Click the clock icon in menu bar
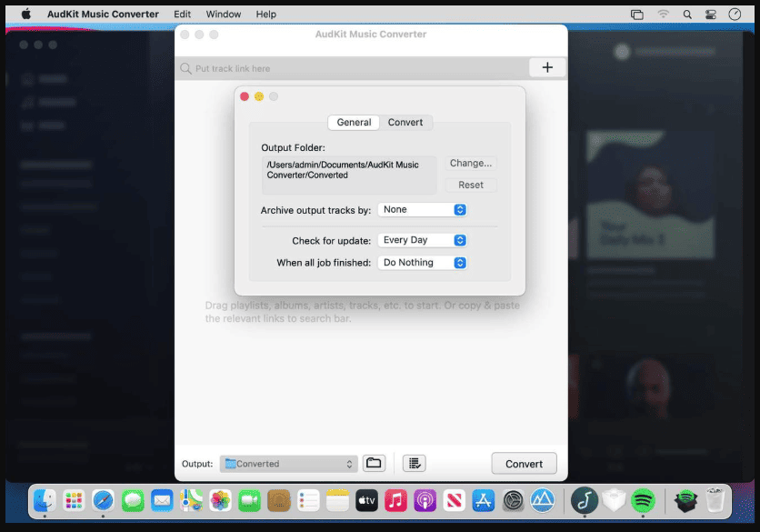 (735, 15)
